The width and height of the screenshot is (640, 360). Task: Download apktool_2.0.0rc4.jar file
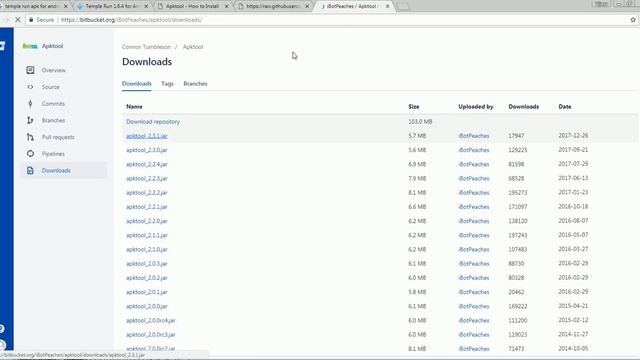(x=151, y=320)
